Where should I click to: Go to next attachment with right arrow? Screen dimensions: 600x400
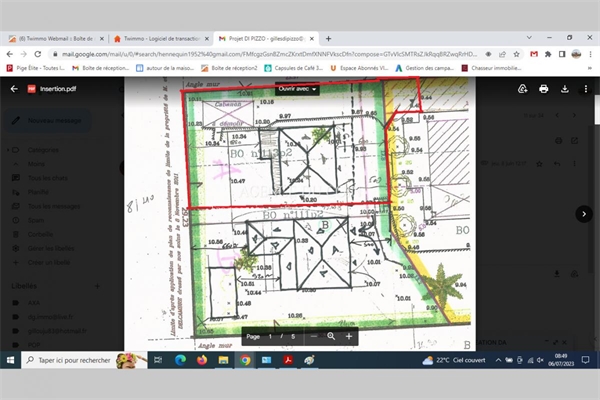click(584, 214)
